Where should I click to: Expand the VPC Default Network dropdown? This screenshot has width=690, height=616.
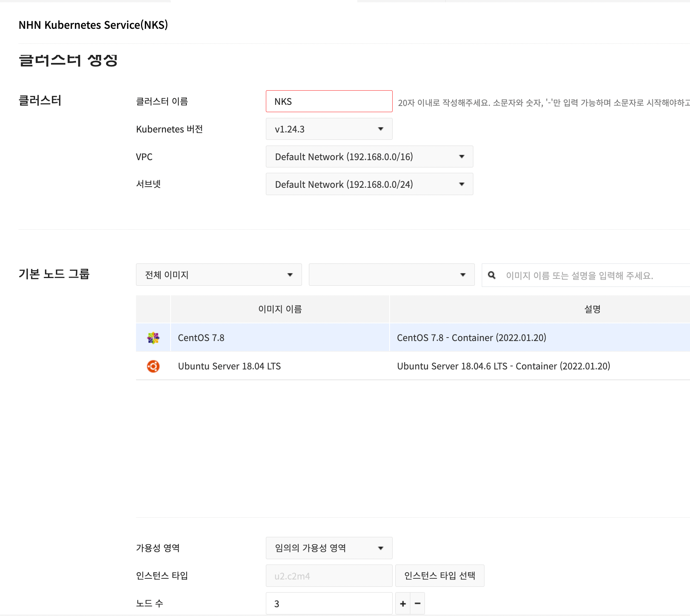pos(370,157)
